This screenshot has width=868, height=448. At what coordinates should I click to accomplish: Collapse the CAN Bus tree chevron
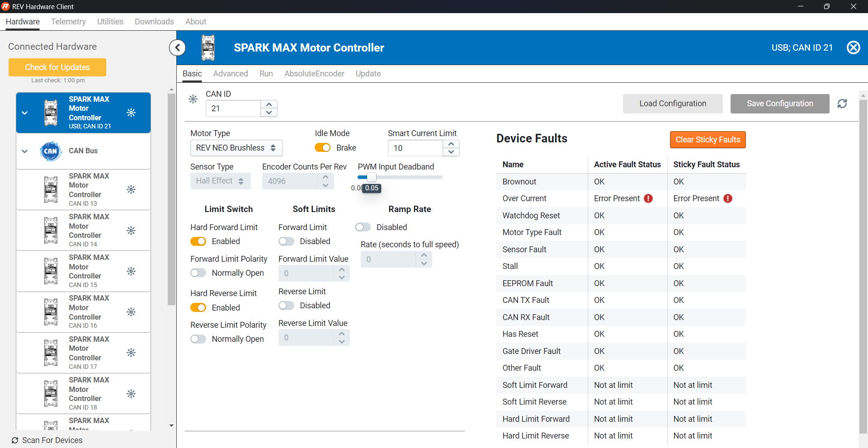(25, 151)
